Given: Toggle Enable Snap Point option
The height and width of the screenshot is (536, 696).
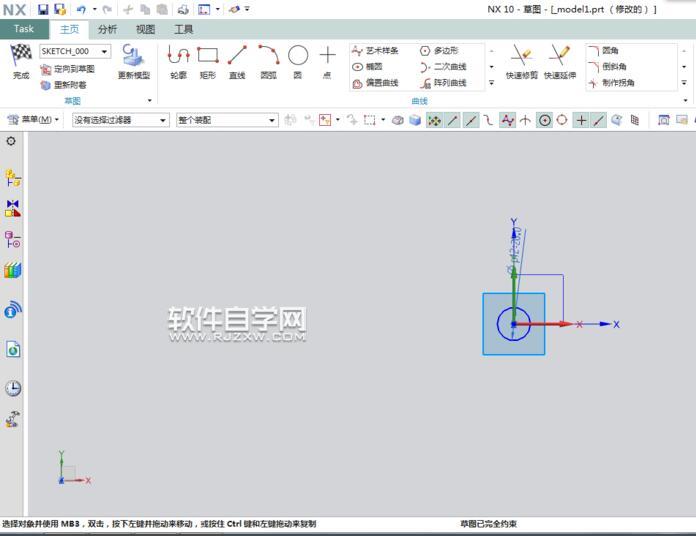Looking at the screenshot, I should [434, 120].
